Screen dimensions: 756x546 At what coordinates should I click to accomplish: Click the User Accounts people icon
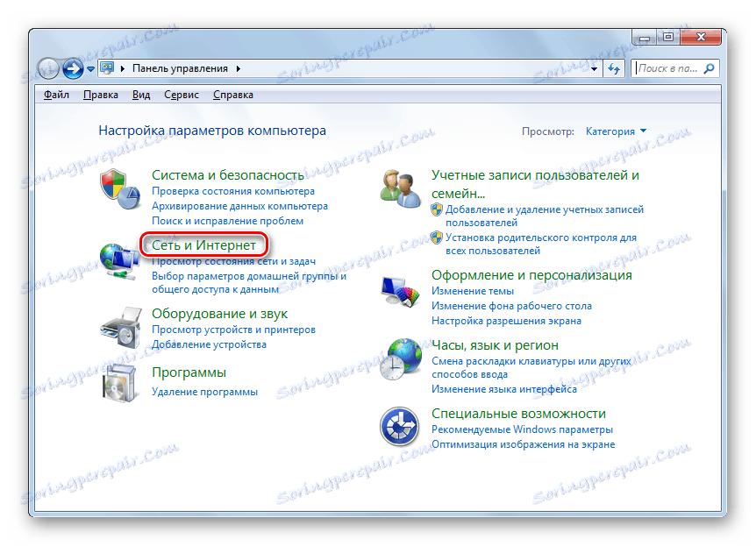click(400, 188)
